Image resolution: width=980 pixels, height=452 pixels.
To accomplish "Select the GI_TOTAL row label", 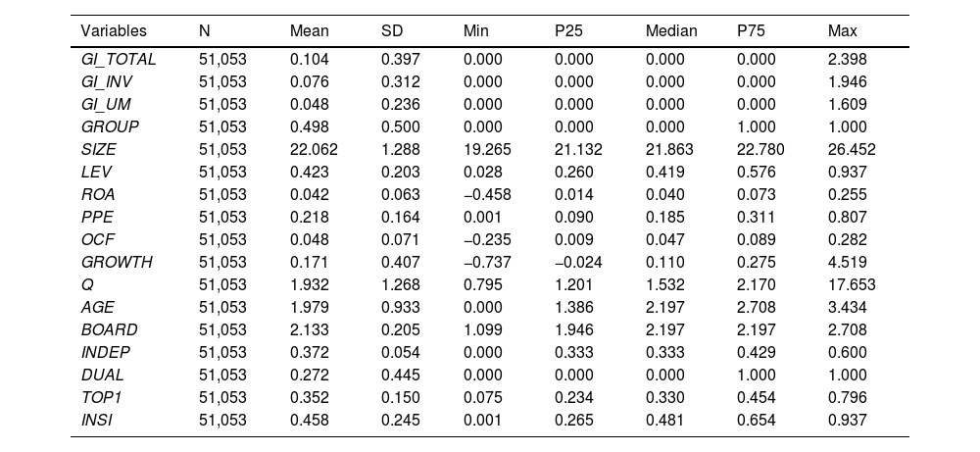I will (119, 60).
